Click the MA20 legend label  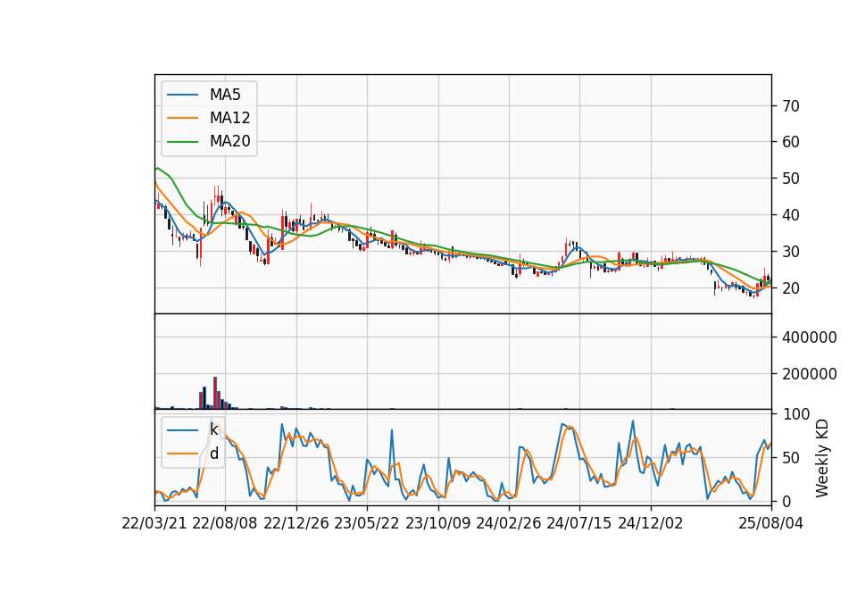point(229,142)
